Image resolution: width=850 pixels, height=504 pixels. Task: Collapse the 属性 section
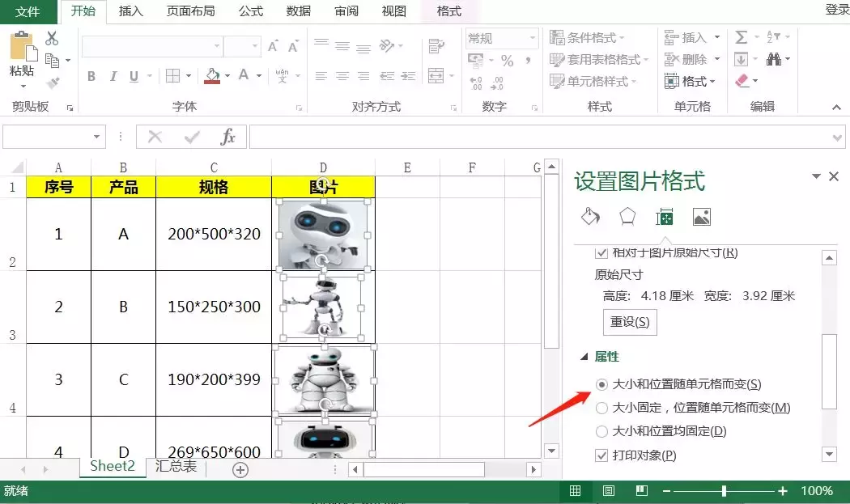(584, 357)
